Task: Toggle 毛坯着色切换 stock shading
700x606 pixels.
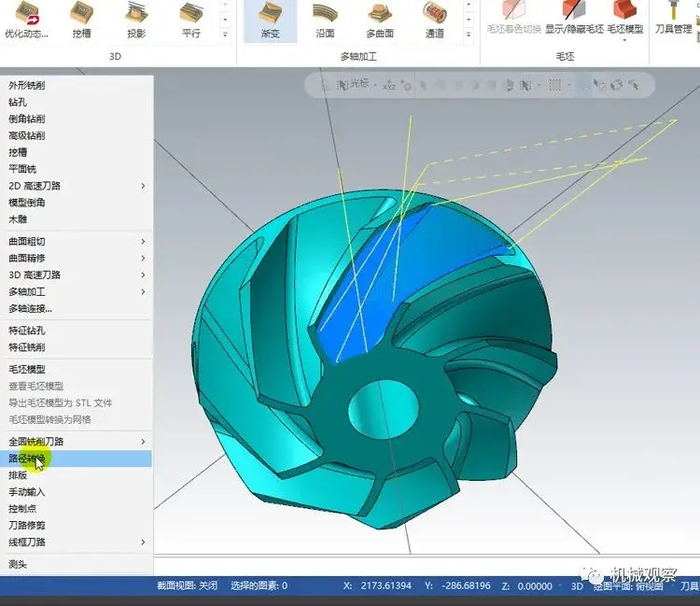Action: tap(513, 18)
